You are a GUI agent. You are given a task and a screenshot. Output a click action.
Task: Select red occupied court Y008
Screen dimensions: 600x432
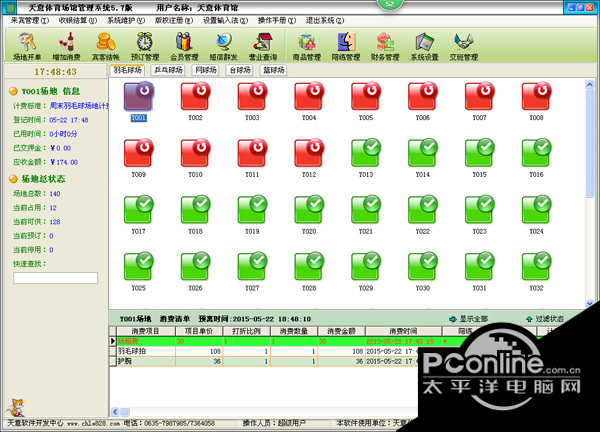click(x=536, y=101)
